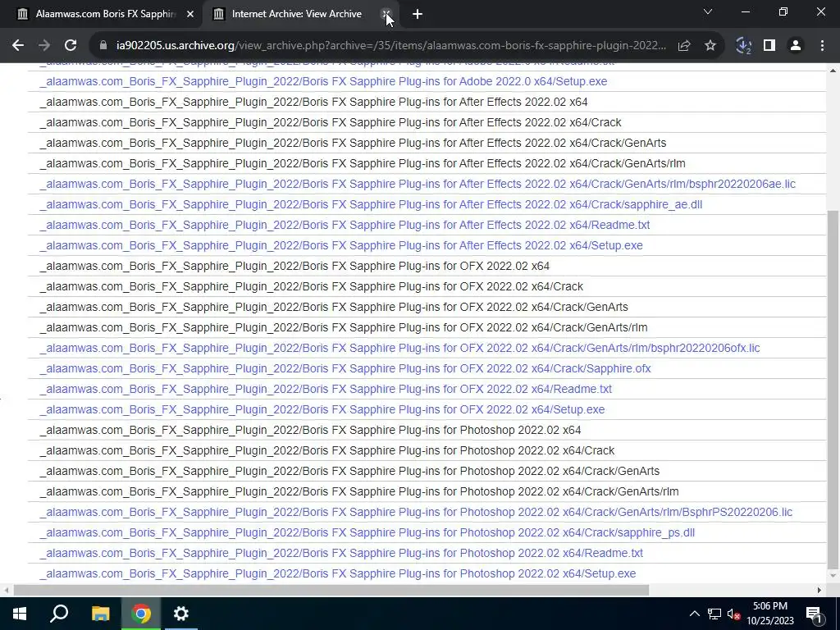Viewport: 840px width, 630px height.
Task: Download After Effects 2022.02 x64/Setup.exe link
Action: point(341,245)
